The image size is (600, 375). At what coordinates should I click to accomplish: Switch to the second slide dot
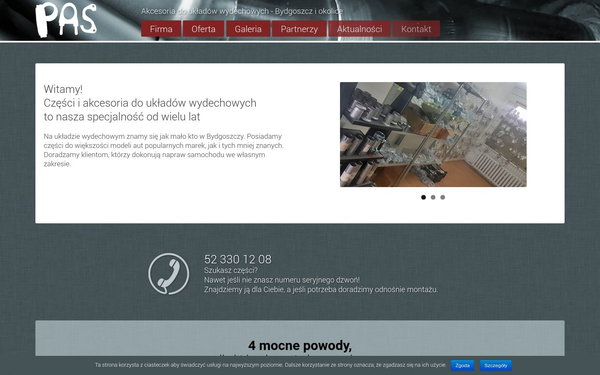[x=433, y=197]
